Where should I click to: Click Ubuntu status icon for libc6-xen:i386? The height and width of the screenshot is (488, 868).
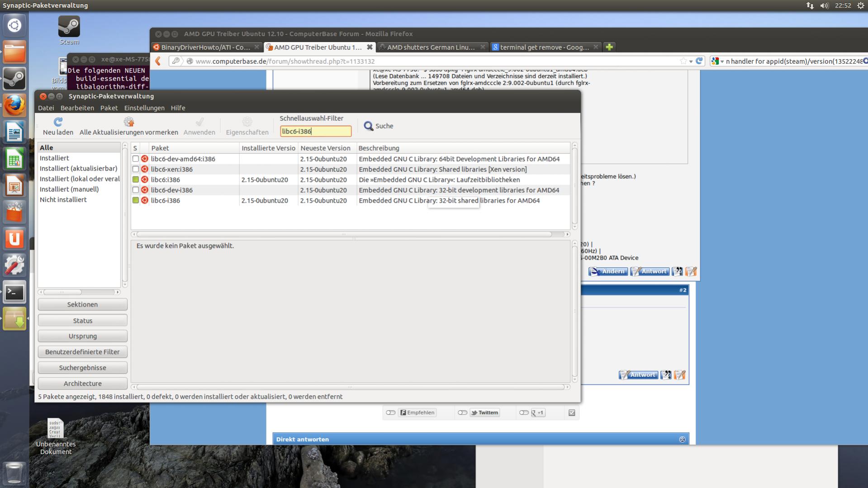(x=145, y=169)
